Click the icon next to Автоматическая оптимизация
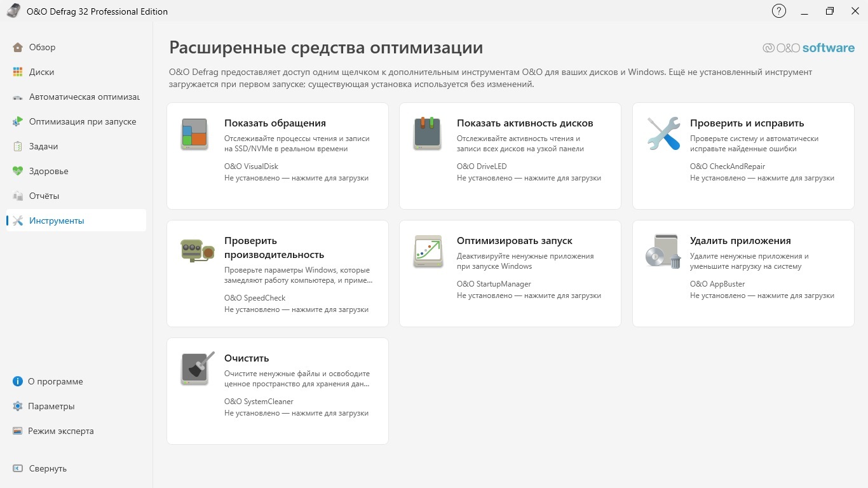 [x=18, y=97]
